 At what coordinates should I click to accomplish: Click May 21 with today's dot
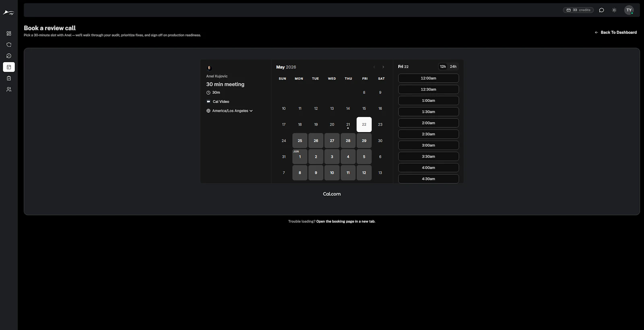tap(348, 125)
